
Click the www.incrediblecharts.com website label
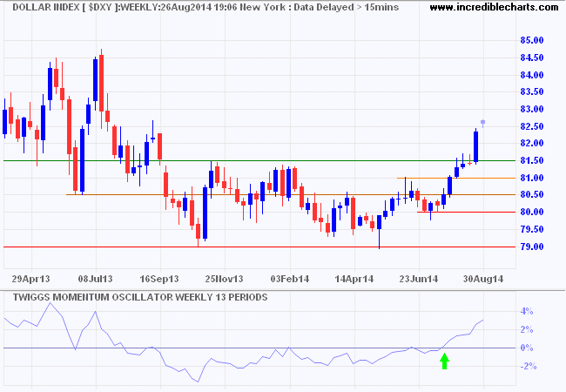click(494, 7)
